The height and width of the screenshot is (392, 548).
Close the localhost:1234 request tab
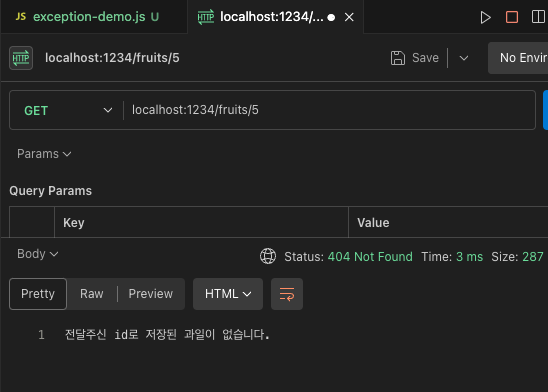(x=349, y=17)
